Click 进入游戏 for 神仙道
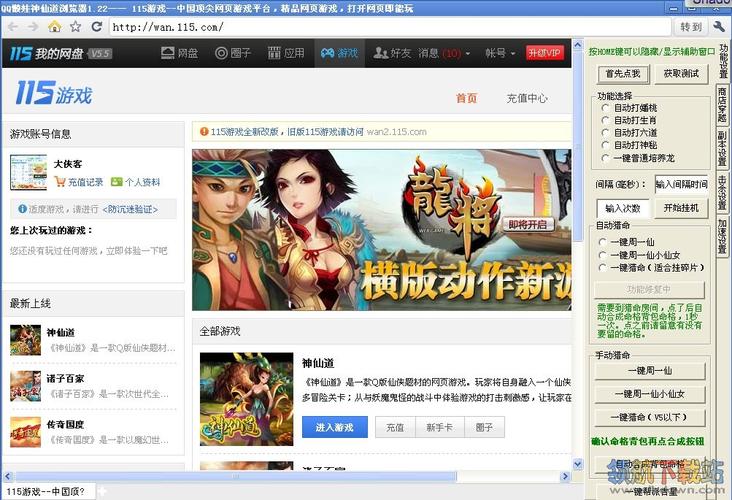 (x=335, y=427)
